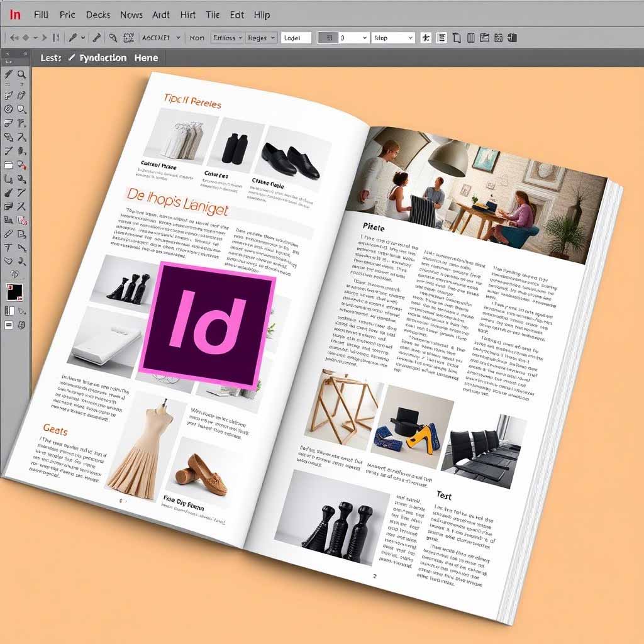Open the Pric menu

click(67, 15)
